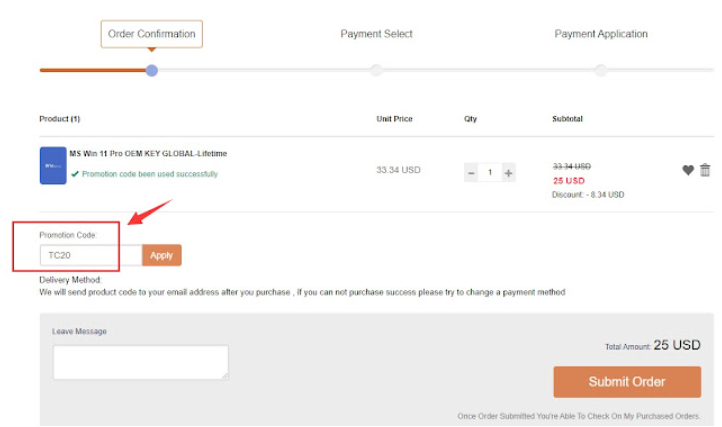Click the green promotion success checkmark
Image resolution: width=722 pixels, height=427 pixels.
pos(75,174)
